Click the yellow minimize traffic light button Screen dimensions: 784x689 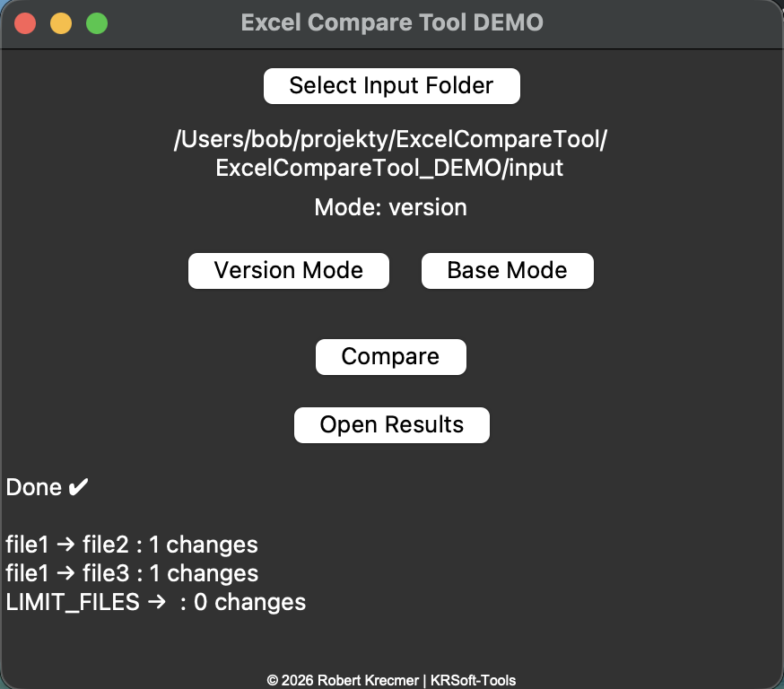[x=60, y=24]
